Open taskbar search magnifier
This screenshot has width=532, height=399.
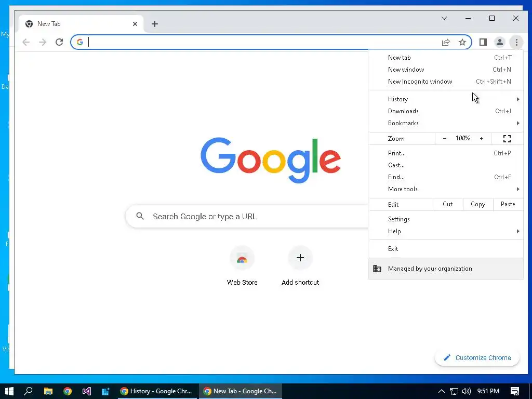coord(28,391)
